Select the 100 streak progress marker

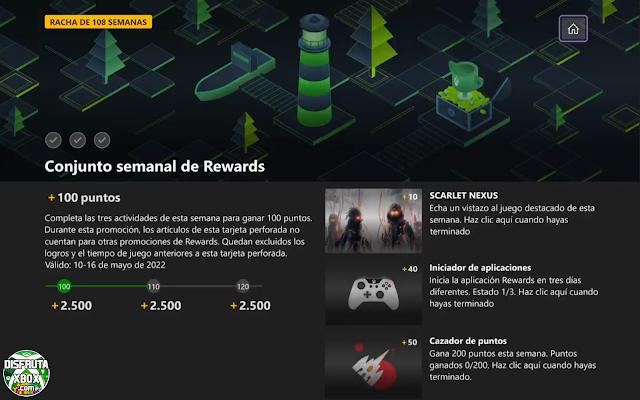pyautogui.click(x=64, y=287)
